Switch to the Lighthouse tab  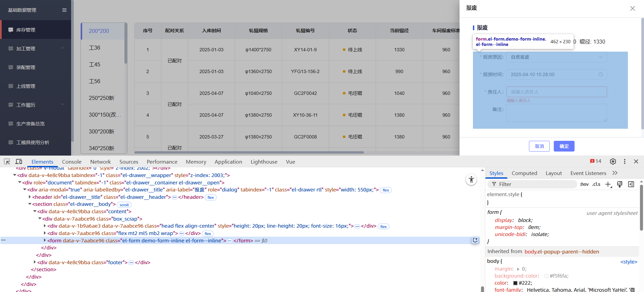click(x=264, y=162)
